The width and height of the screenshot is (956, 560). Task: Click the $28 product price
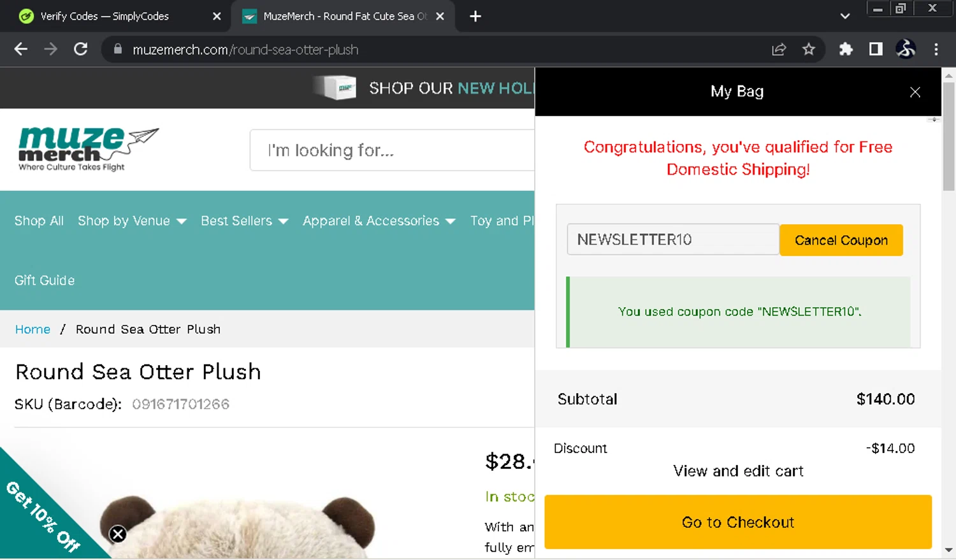tap(509, 461)
